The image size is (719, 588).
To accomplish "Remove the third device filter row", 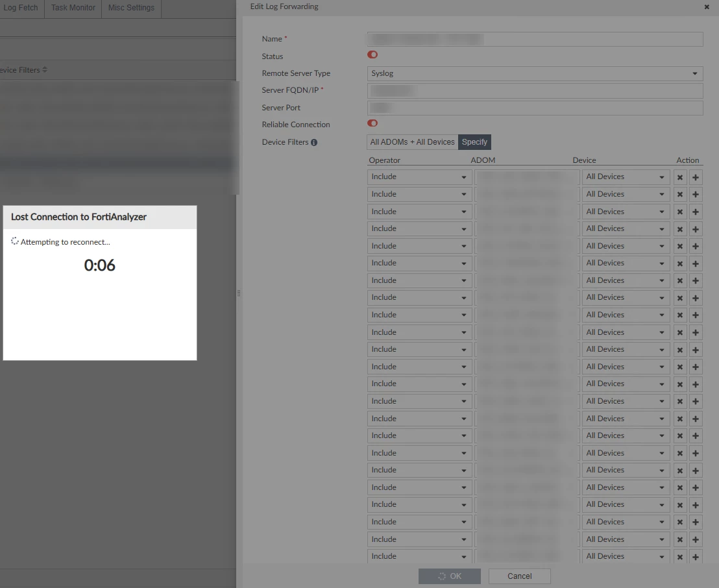I will [x=680, y=212].
